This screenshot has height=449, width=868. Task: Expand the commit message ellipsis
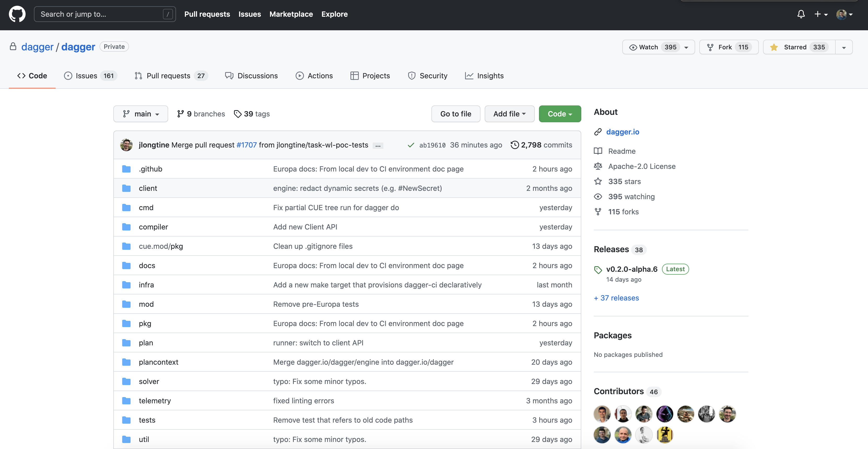tap(378, 145)
